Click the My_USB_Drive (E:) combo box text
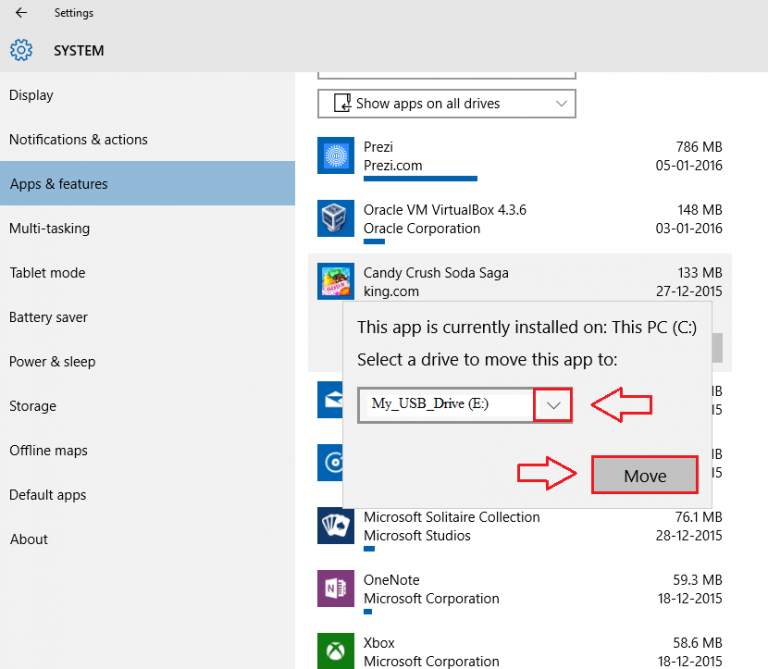 click(430, 404)
